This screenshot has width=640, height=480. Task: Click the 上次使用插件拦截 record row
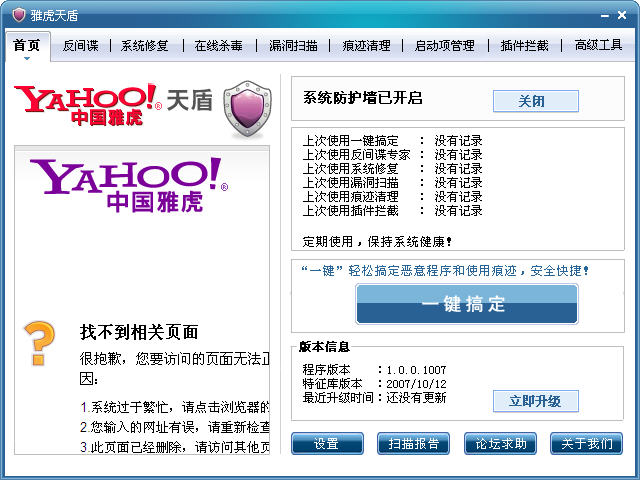pyautogui.click(x=392, y=210)
